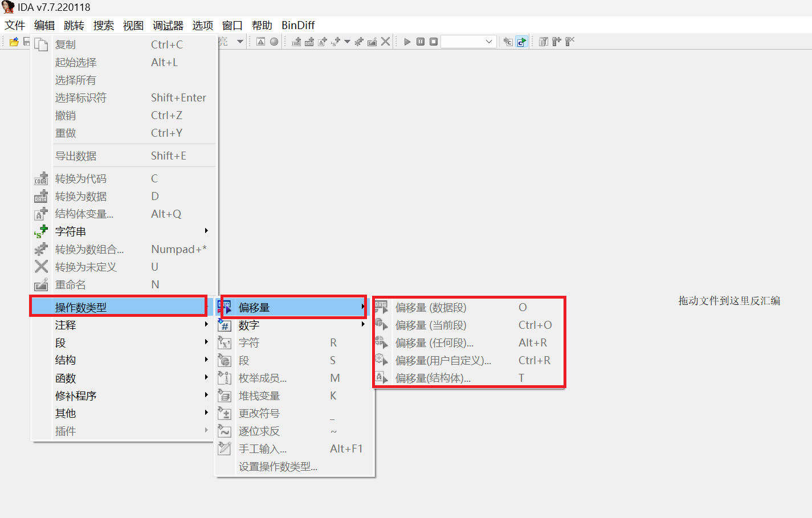Choose 逐位求反 entry

point(293,431)
